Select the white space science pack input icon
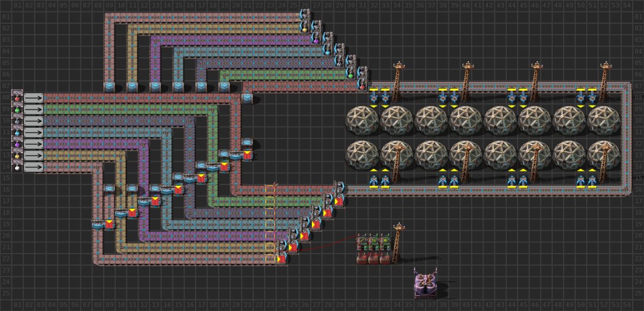The width and height of the screenshot is (644, 311). [x=17, y=167]
